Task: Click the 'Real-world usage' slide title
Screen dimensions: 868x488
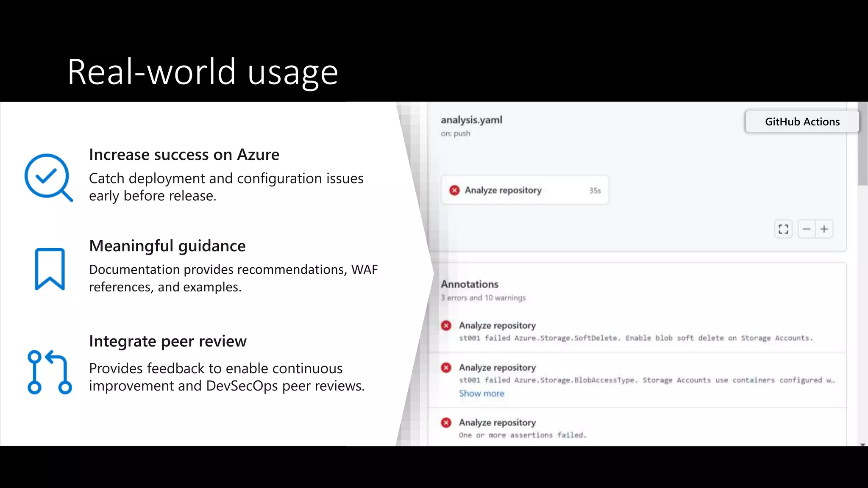Action: (x=203, y=72)
